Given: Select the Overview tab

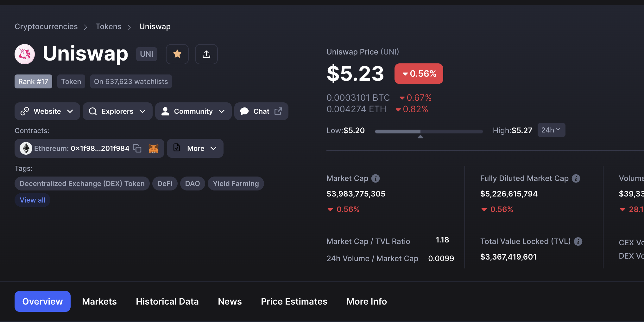Looking at the screenshot, I should click(x=42, y=301).
